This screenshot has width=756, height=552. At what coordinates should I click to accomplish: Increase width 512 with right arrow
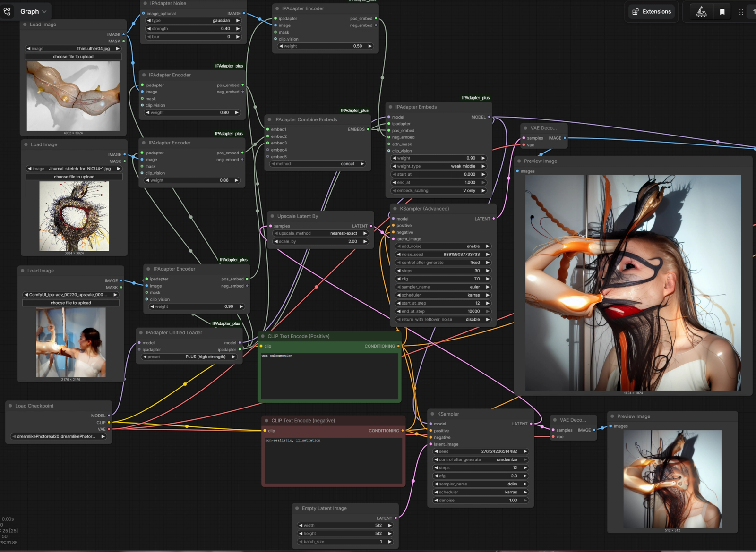[x=389, y=525]
